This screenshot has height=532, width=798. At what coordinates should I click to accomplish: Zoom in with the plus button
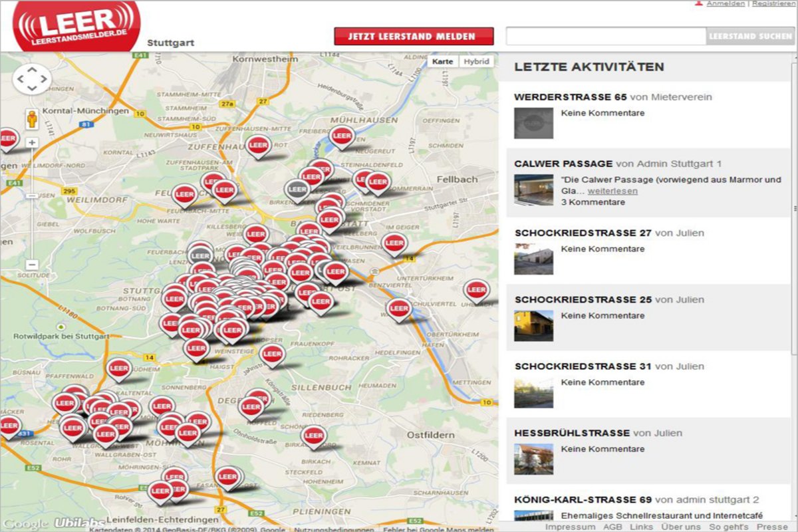point(32,142)
